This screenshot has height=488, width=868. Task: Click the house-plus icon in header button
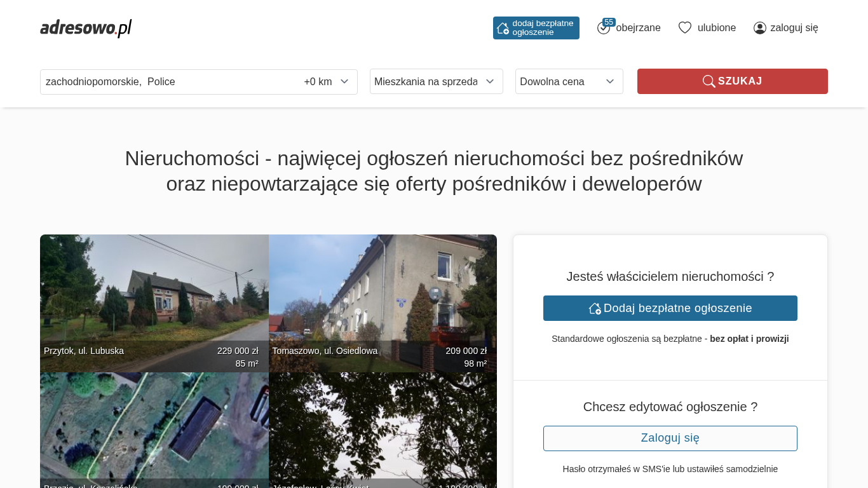pyautogui.click(x=503, y=28)
